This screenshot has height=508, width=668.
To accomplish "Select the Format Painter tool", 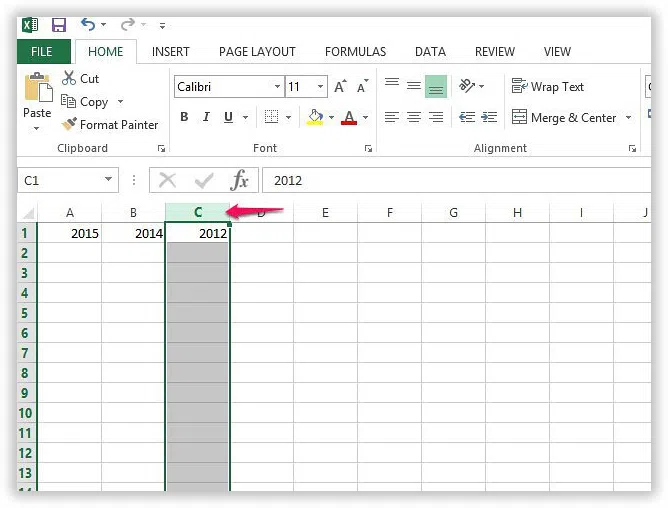I will [x=109, y=125].
